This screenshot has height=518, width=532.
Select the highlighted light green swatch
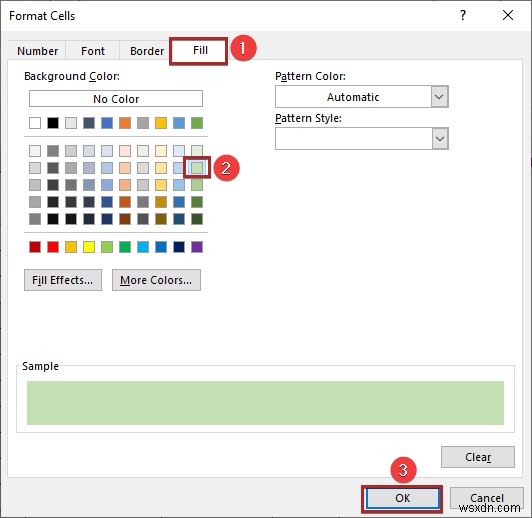[197, 168]
